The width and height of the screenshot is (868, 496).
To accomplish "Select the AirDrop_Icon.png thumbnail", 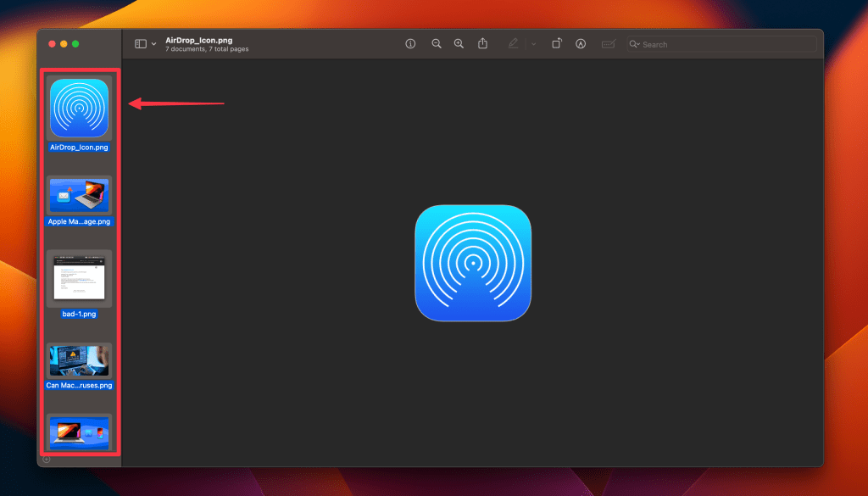I will (79, 109).
